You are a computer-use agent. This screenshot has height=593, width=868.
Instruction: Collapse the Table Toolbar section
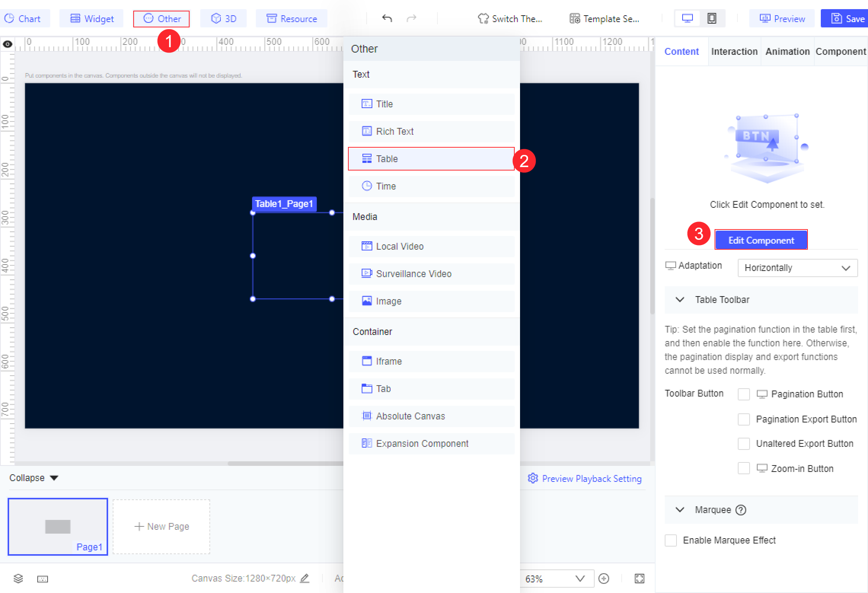point(680,300)
